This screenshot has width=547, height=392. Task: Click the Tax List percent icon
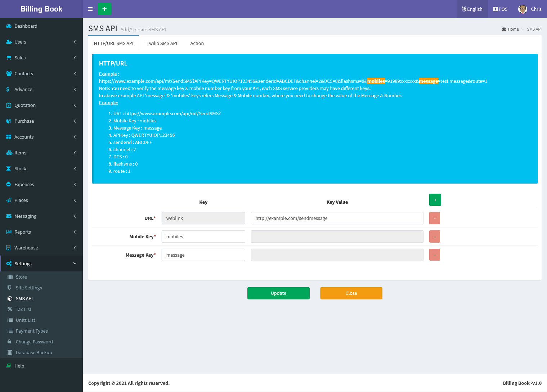coord(10,310)
